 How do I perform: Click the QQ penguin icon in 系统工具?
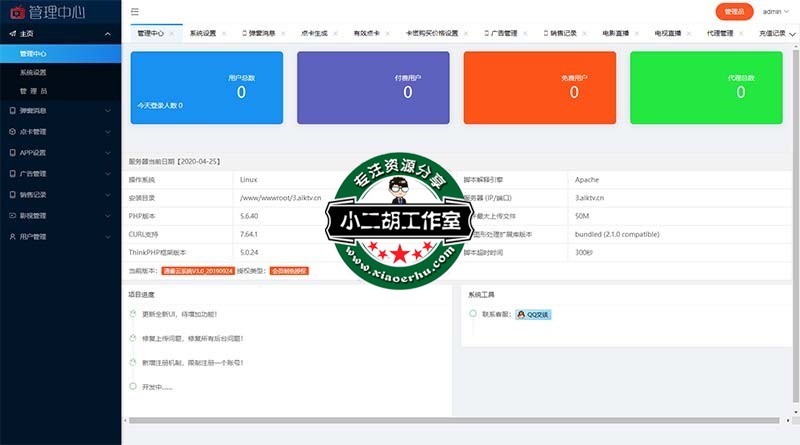(x=522, y=314)
